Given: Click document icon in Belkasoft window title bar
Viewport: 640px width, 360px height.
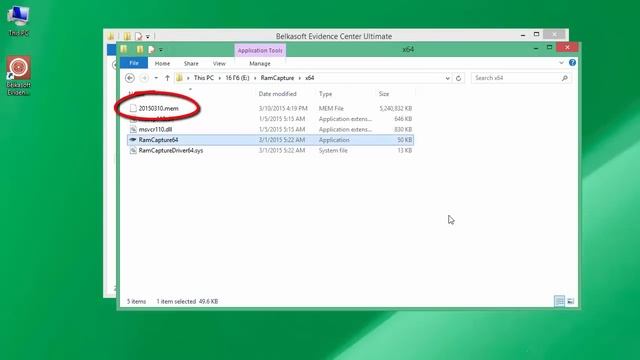Looking at the screenshot, I should [138, 36].
